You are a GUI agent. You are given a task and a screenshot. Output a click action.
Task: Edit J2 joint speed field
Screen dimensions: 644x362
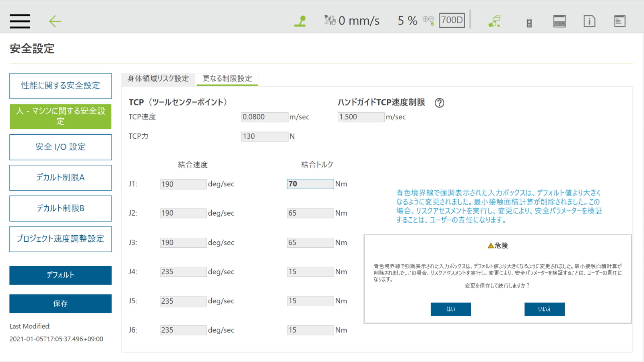tap(183, 213)
